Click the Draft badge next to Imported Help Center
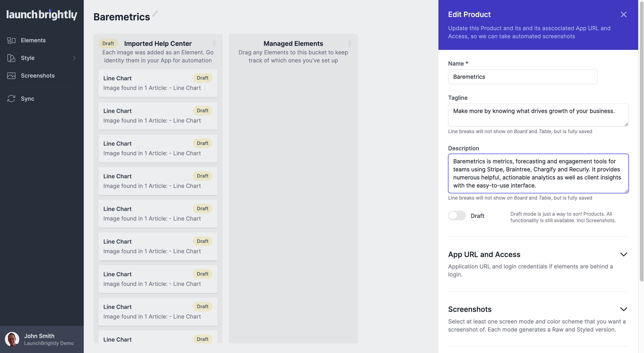644x353 pixels. point(108,43)
